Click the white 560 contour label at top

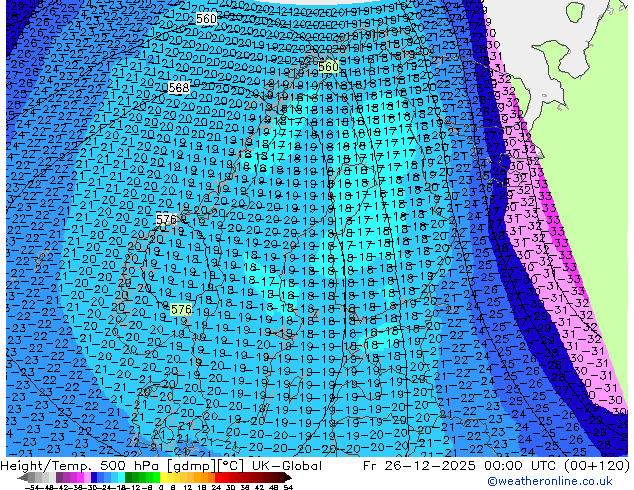[x=206, y=19]
